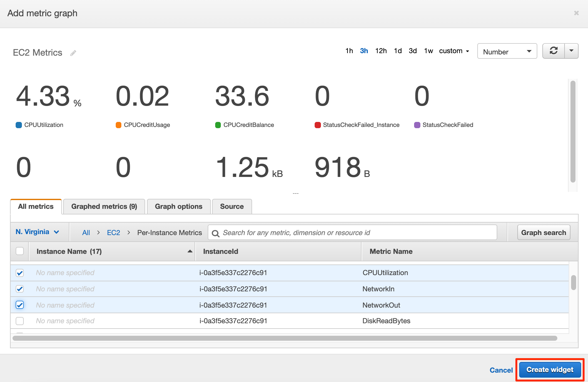Toggle the select-all checkbox in the table header
The width and height of the screenshot is (588, 382).
[19, 251]
